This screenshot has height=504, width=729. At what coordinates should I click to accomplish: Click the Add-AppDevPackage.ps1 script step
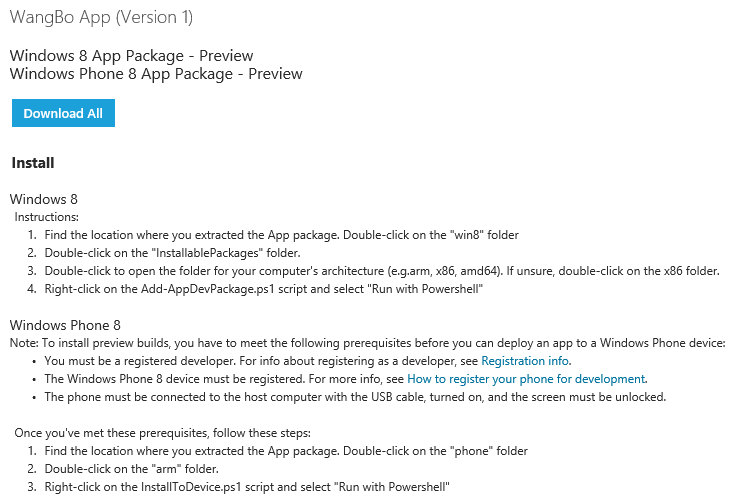point(264,289)
